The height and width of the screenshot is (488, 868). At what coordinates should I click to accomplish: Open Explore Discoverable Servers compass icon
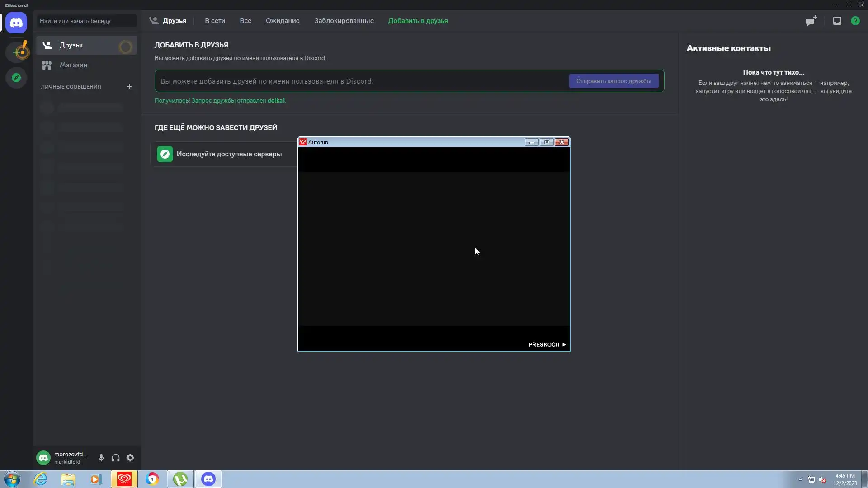[16, 78]
